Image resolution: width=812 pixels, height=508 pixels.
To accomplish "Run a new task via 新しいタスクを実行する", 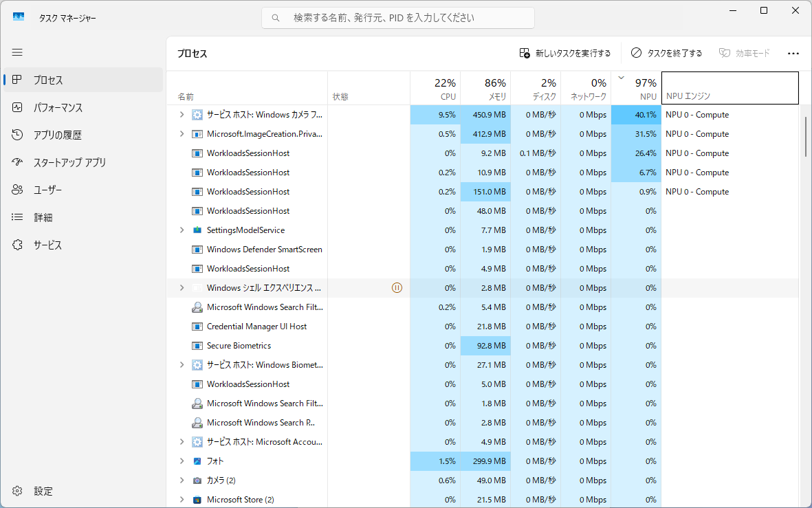I will click(x=565, y=53).
